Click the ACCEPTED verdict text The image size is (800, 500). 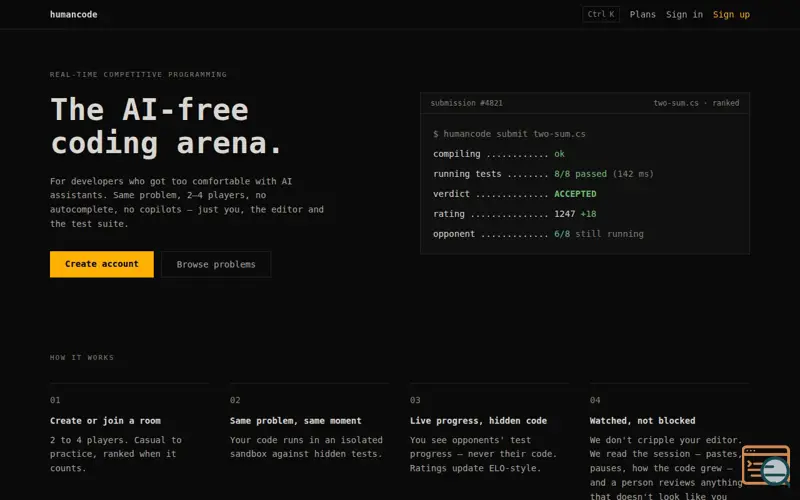pos(575,194)
